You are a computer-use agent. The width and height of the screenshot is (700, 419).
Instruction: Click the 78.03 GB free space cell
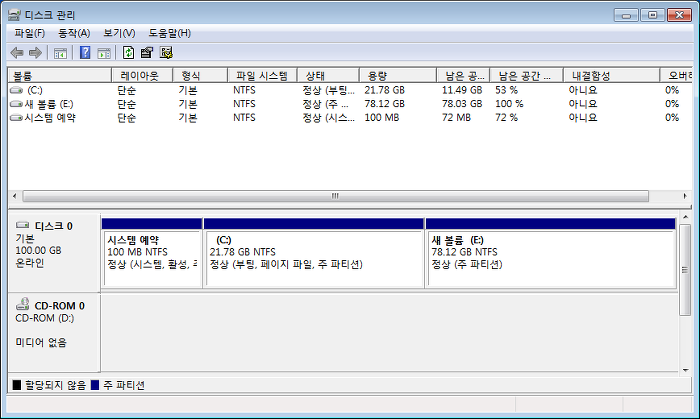462,104
